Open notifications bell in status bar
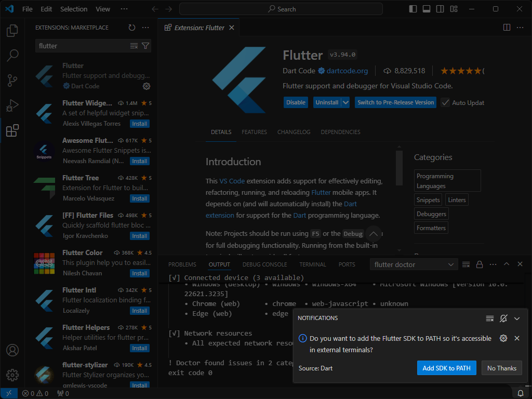The width and height of the screenshot is (532, 399). 520,393
